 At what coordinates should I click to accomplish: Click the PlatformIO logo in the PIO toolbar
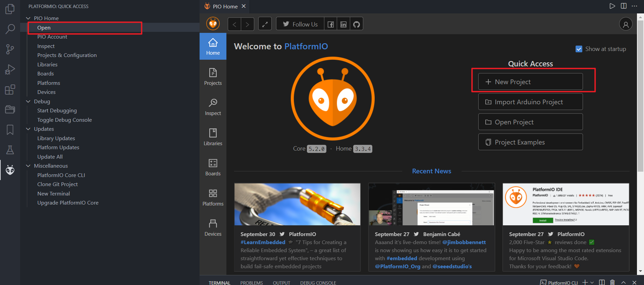(213, 24)
